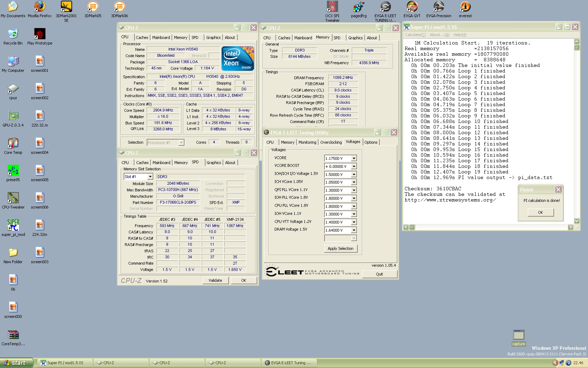Viewport: 588px width, 368px height.
Task: Open Core Temp desktop shortcut
Action: click(x=13, y=146)
